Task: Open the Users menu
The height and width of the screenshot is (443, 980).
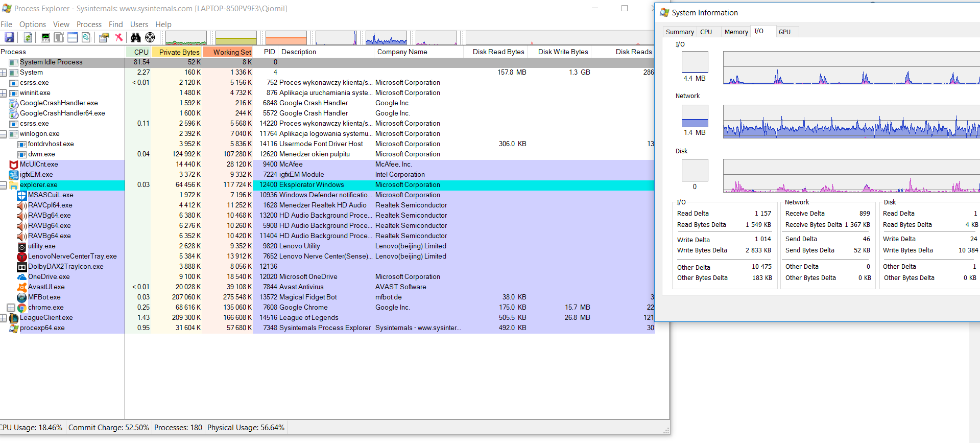Action: tap(139, 25)
